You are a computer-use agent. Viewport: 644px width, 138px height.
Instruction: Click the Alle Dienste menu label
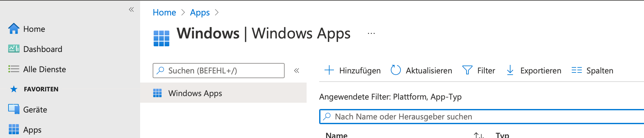[x=45, y=69]
